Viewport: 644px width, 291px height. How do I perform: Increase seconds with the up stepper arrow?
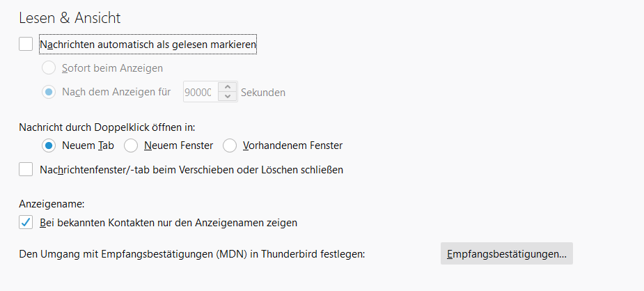point(228,87)
